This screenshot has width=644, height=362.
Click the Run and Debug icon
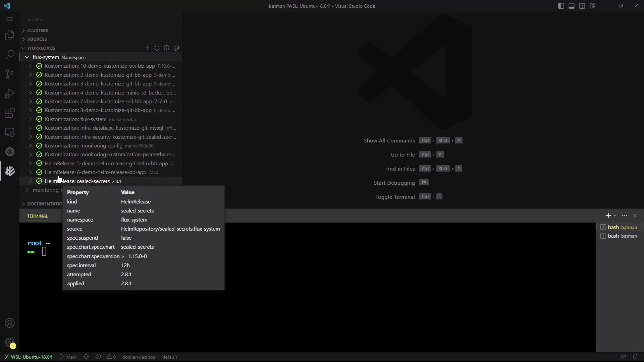10,94
